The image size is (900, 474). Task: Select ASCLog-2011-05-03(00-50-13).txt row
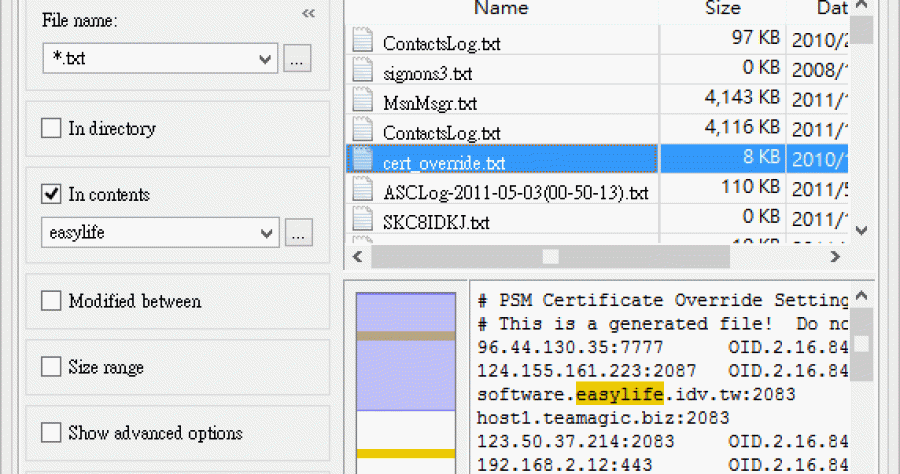click(597, 189)
